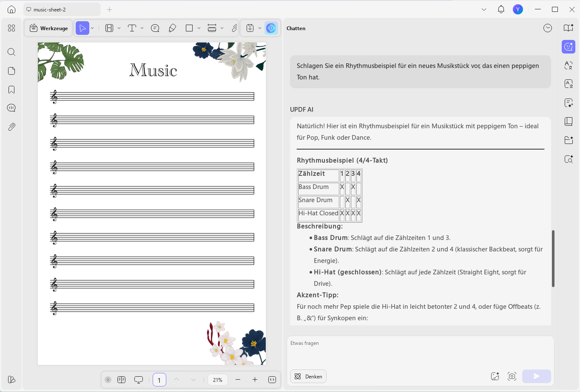Select the text box T tool
Viewport: 580px width, 392px height.
tap(132, 28)
